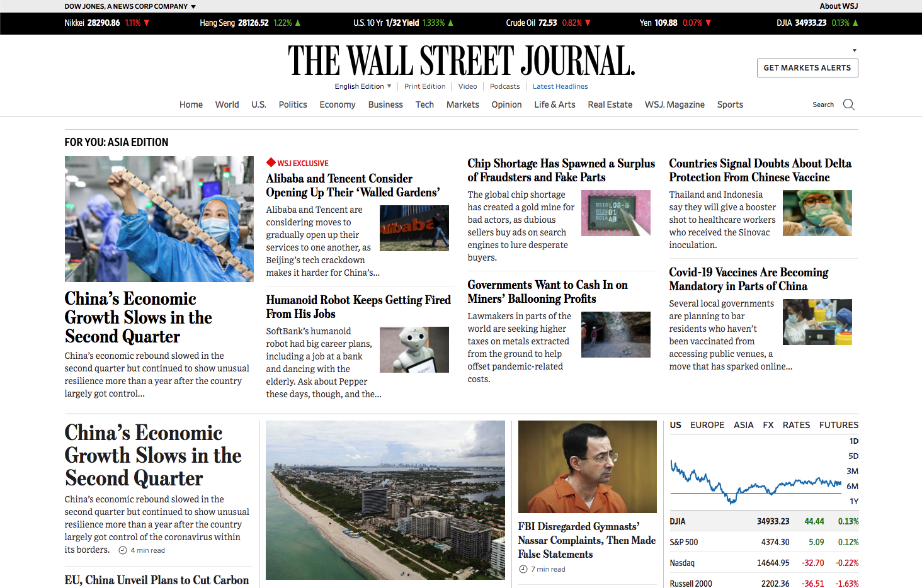Click the WSJ Exclusive red diamond icon

271,162
